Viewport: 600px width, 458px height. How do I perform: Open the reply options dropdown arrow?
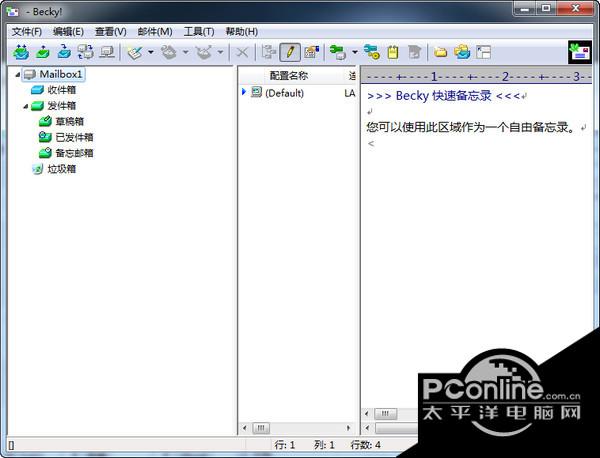[x=186, y=52]
